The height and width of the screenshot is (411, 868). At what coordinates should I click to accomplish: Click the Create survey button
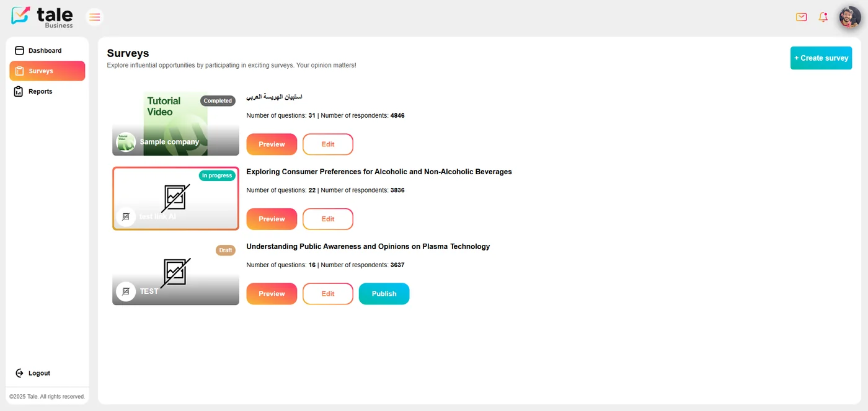click(821, 58)
